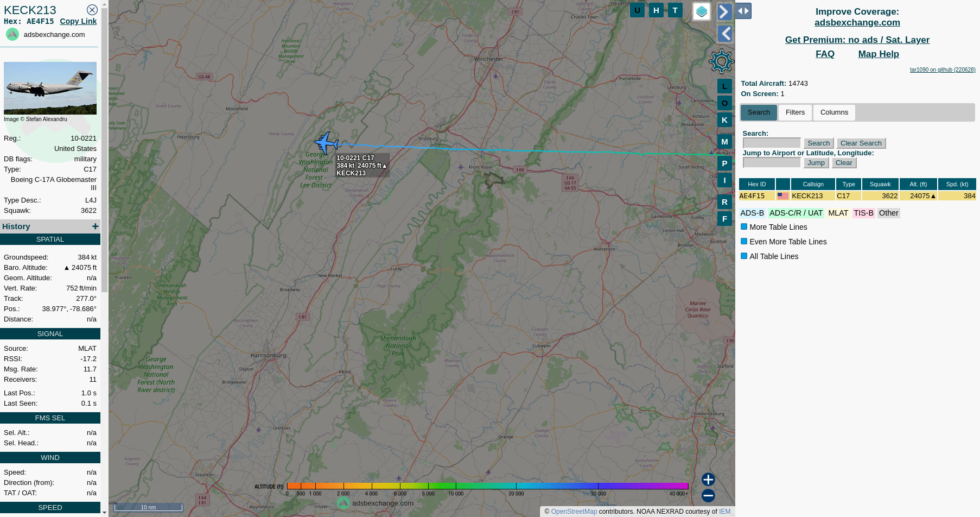Open the C-17 aircraft photo thumbnail

click(x=50, y=88)
